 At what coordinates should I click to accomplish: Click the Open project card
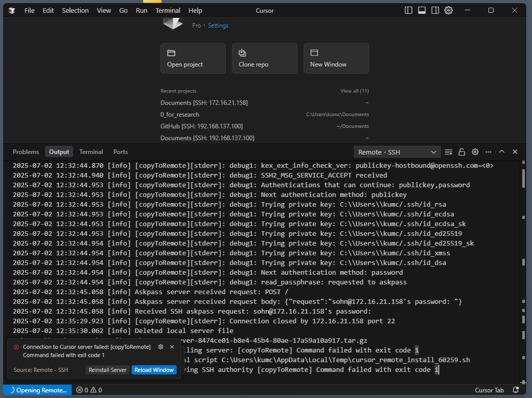[x=193, y=58]
